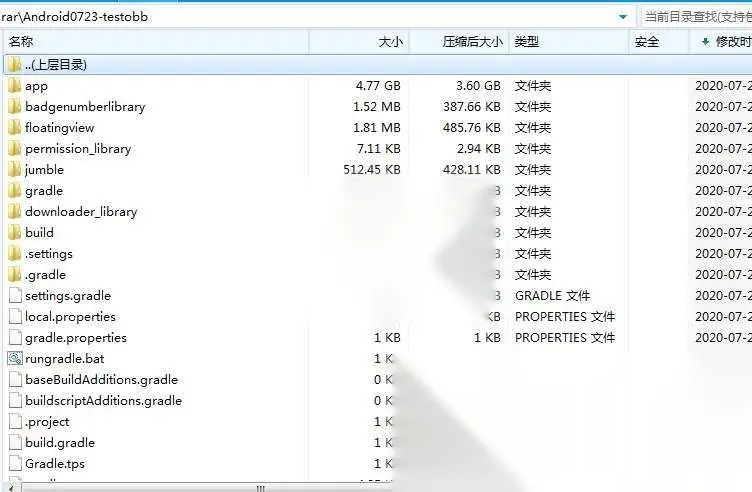Select the build folder icon

pyautogui.click(x=15, y=233)
